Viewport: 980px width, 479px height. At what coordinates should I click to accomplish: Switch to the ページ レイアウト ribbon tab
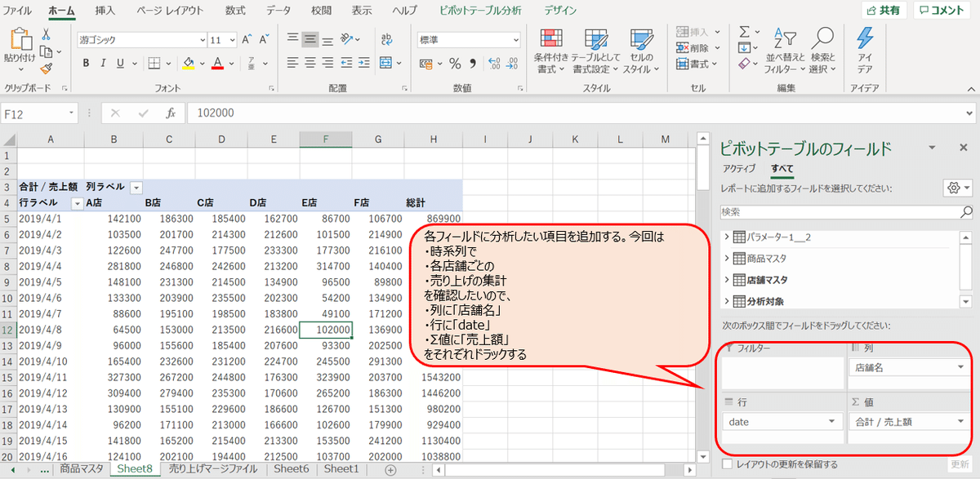[170, 11]
